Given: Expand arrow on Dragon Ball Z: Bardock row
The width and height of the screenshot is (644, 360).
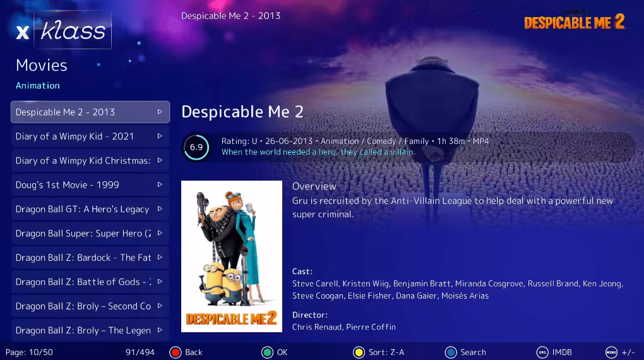Looking at the screenshot, I should [160, 257].
